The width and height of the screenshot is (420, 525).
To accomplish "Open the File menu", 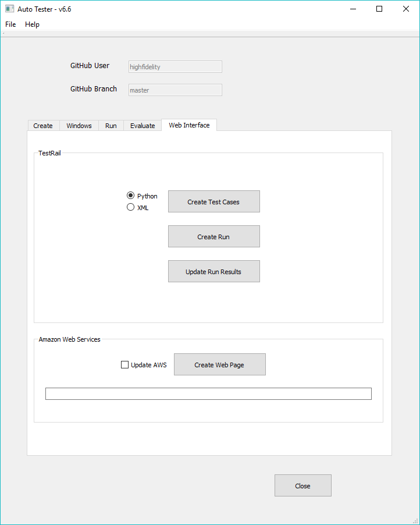I will pyautogui.click(x=10, y=24).
